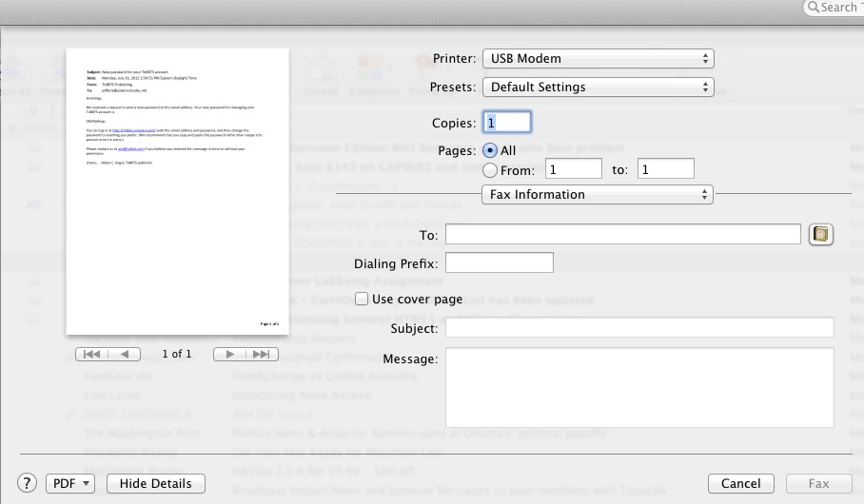Click the search magnifier icon
This screenshot has height=504, width=864.
pyautogui.click(x=815, y=8)
